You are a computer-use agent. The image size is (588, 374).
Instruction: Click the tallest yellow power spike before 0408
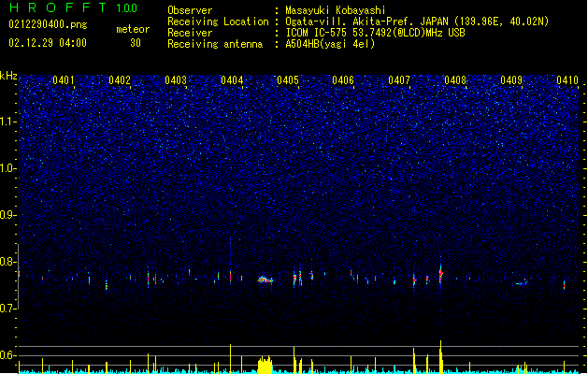pyautogui.click(x=441, y=357)
